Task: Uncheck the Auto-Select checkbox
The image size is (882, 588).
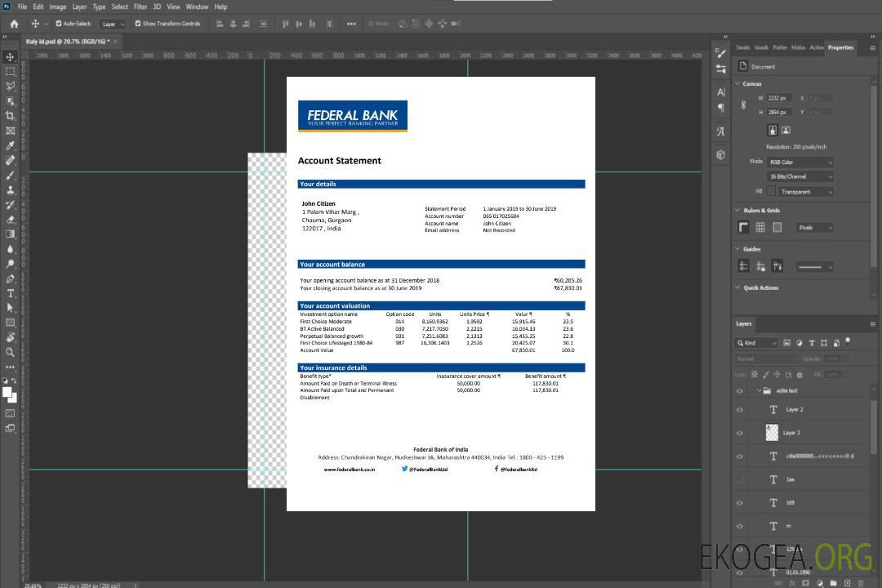Action: tap(57, 24)
